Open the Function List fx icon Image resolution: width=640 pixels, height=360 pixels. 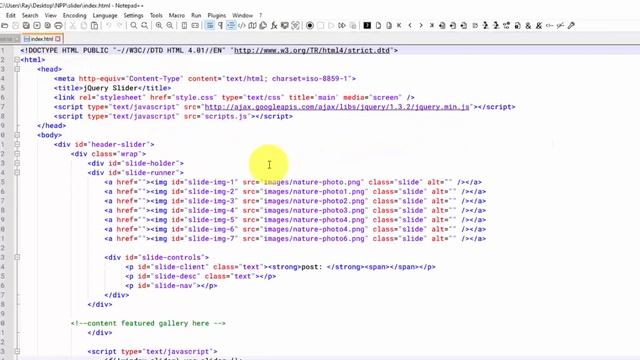click(274, 26)
